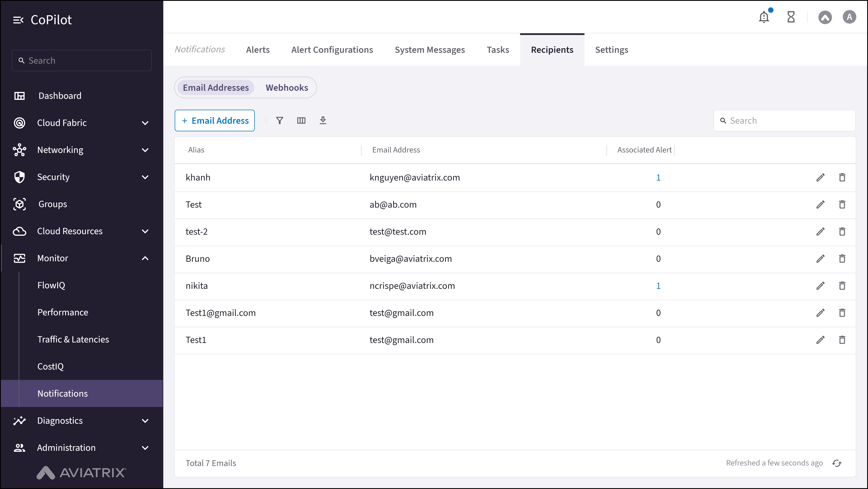Screen dimensions: 868x489
Task: Click the notification bell icon
Action: 764,17
